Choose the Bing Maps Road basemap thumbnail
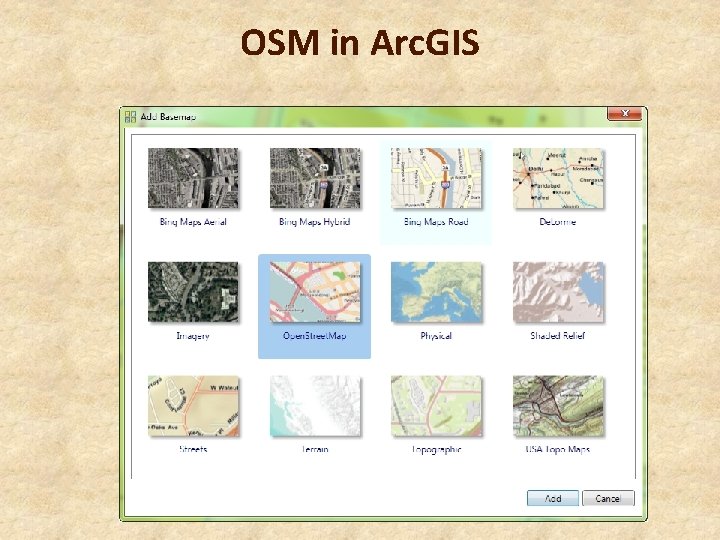The image size is (720, 540). coord(436,178)
